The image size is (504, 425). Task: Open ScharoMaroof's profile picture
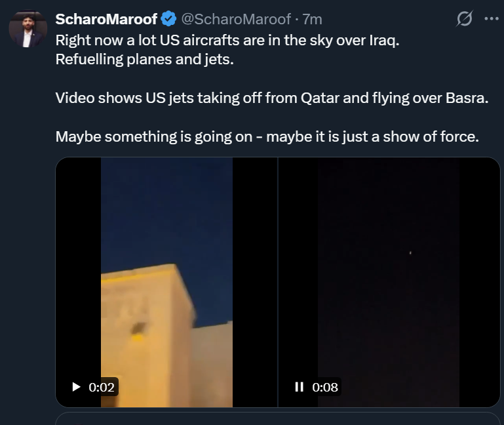coord(28,30)
